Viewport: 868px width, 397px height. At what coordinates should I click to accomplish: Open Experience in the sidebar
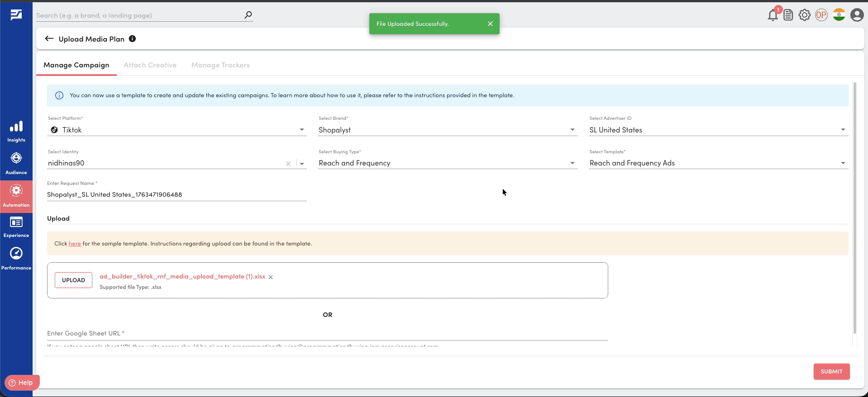[16, 227]
